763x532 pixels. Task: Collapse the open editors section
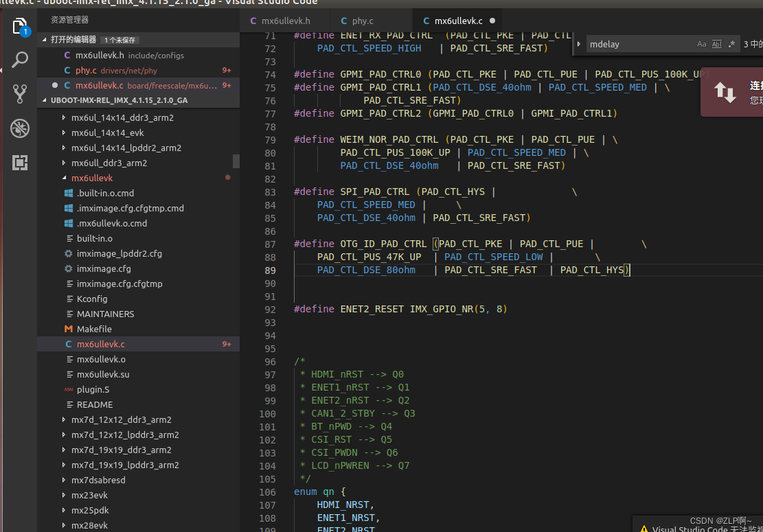pyautogui.click(x=45, y=40)
